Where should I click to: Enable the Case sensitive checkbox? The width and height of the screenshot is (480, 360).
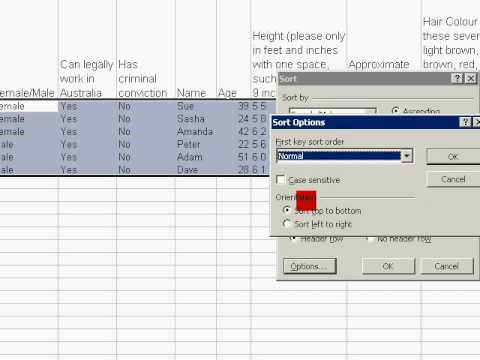(281, 180)
